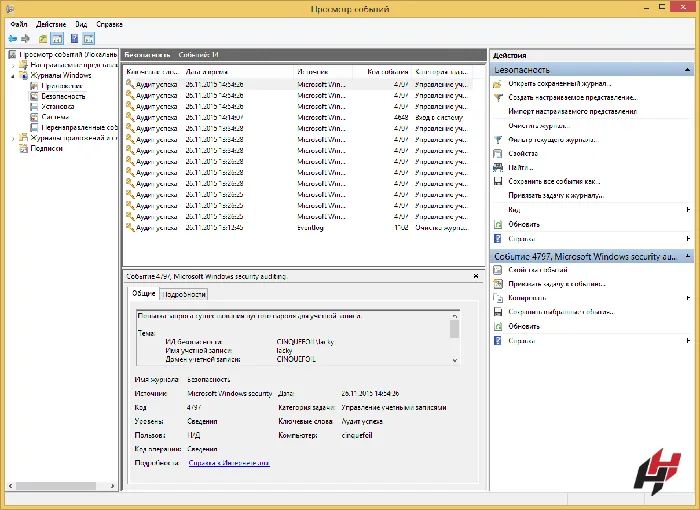Select 'Система' log in the tree
This screenshot has height=510, width=700.
point(56,117)
